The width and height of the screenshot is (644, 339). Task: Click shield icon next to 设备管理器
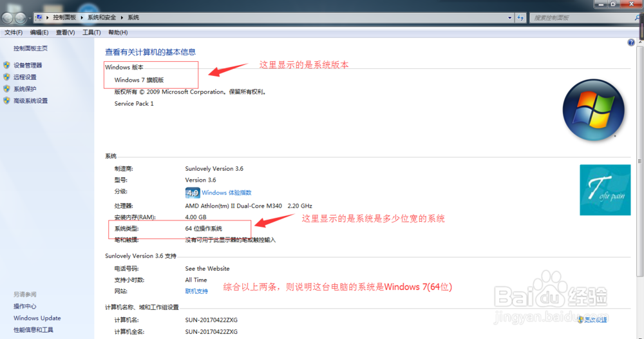pyautogui.click(x=6, y=65)
